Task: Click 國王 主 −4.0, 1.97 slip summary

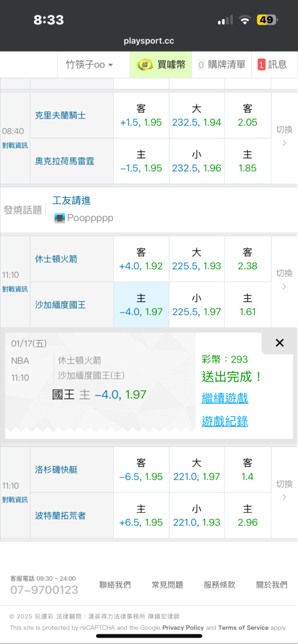Action: pyautogui.click(x=99, y=395)
